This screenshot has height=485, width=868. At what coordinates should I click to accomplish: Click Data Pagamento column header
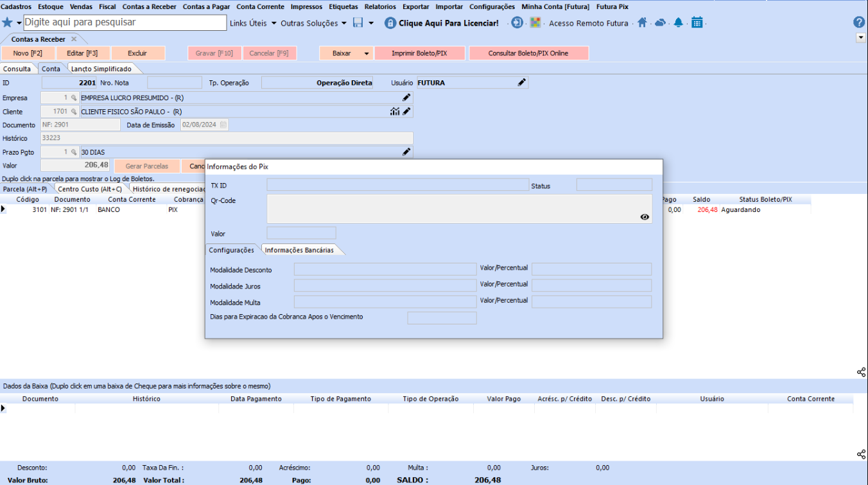click(x=256, y=399)
